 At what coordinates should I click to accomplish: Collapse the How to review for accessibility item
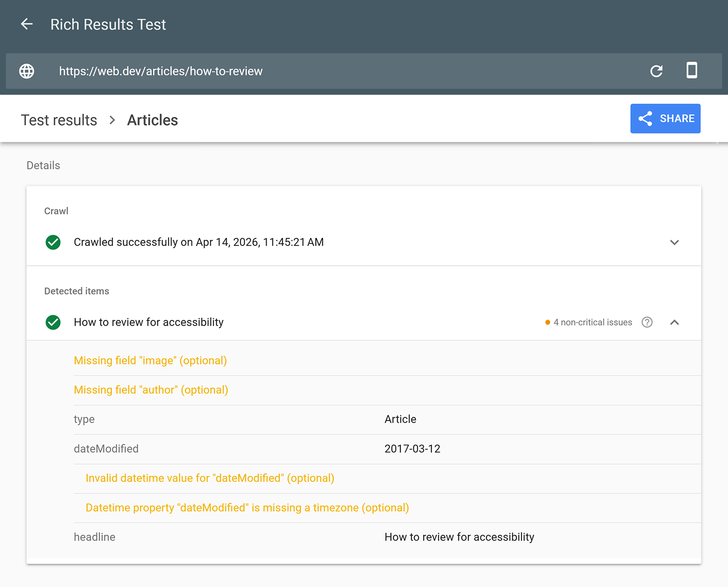click(x=675, y=322)
